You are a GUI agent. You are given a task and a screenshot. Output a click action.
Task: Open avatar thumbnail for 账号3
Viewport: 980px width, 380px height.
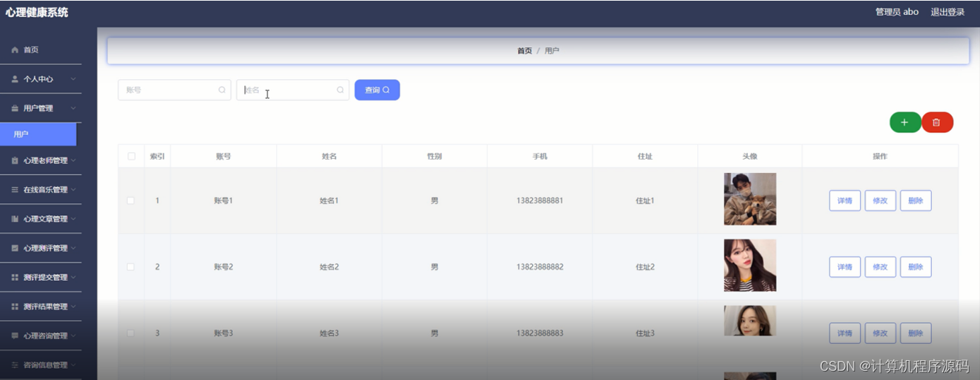[750, 321]
